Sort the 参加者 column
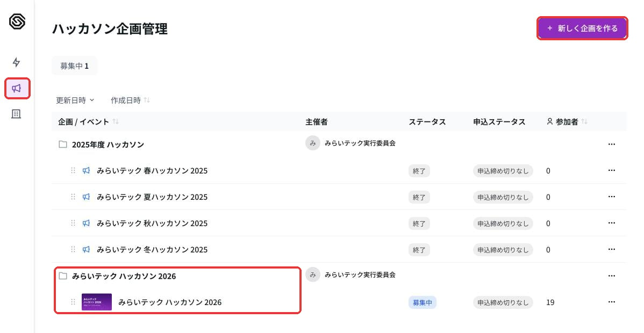Viewport: 644px width, 333px height. (x=567, y=121)
